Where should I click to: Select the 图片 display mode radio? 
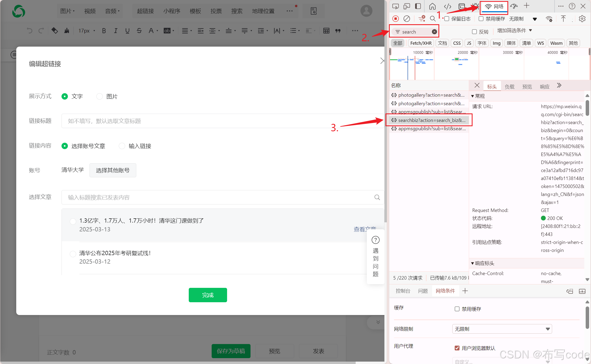tap(100, 96)
